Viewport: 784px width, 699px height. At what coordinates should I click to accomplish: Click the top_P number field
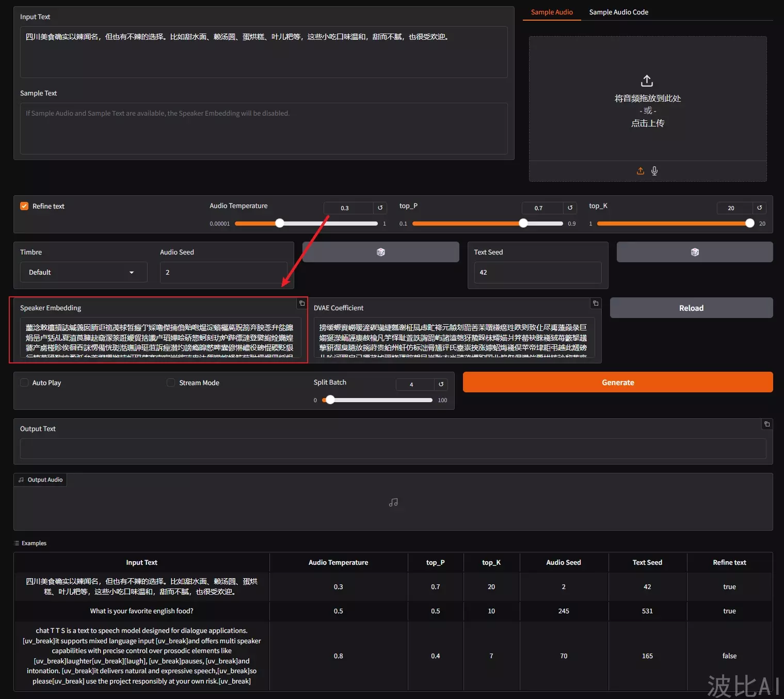(x=542, y=208)
